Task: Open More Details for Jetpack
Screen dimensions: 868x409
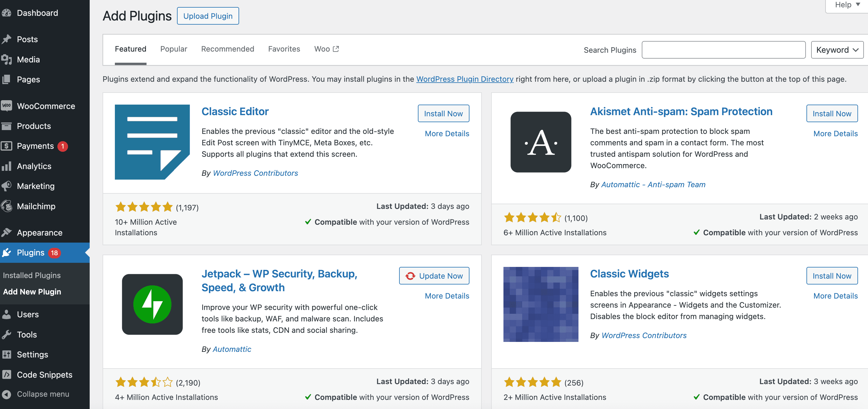Action: click(x=447, y=296)
